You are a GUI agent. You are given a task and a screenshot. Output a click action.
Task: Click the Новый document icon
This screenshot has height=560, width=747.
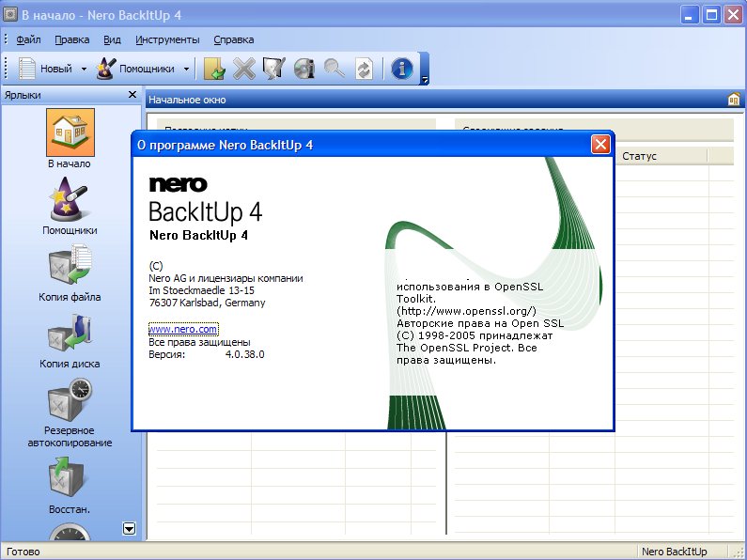coord(26,69)
